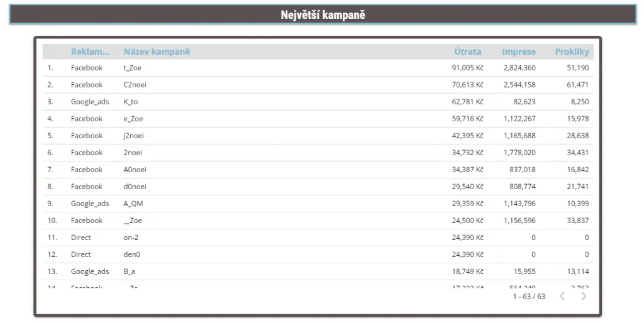Sort by the Útrata column header
644x323 pixels.
(x=468, y=52)
